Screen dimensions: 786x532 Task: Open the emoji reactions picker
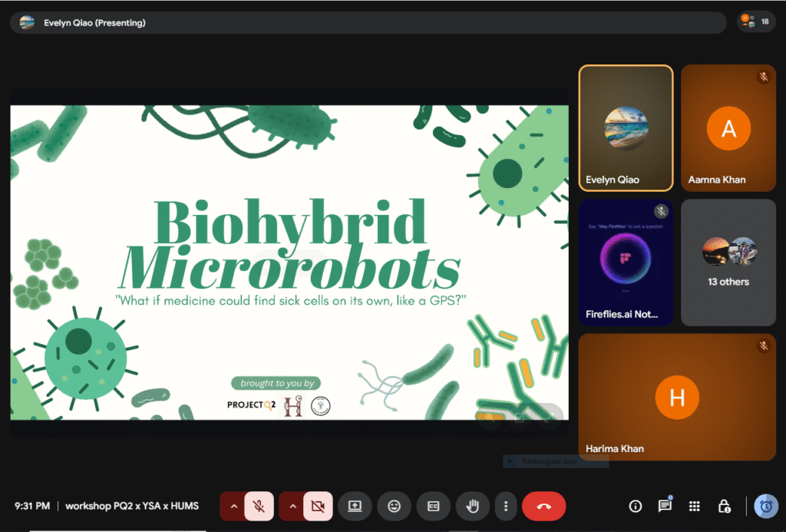point(394,507)
